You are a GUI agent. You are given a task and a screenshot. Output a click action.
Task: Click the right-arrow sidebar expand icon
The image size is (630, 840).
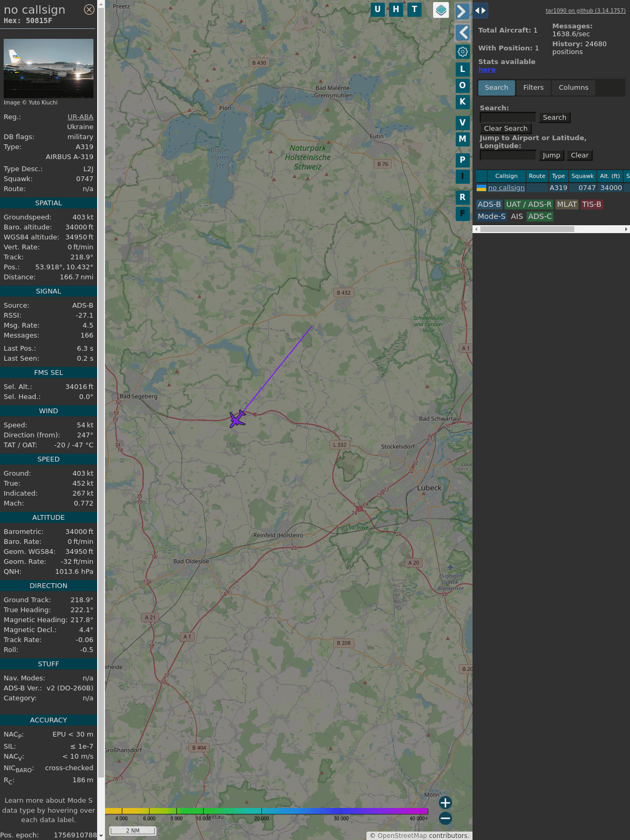point(462,11)
